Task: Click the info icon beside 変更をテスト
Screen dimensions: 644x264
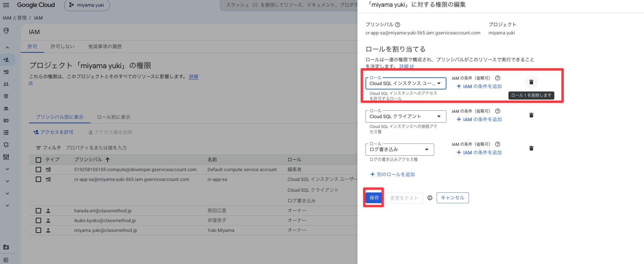Action: (x=430, y=198)
